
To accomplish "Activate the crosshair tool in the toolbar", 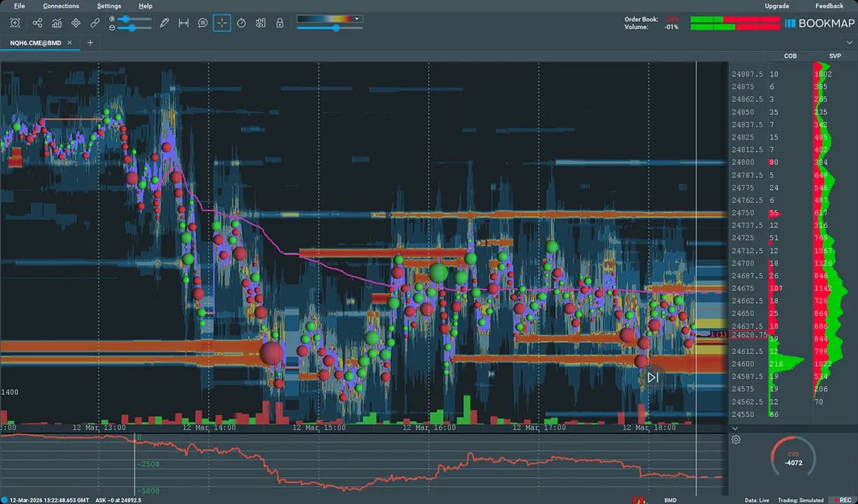I will click(x=222, y=22).
